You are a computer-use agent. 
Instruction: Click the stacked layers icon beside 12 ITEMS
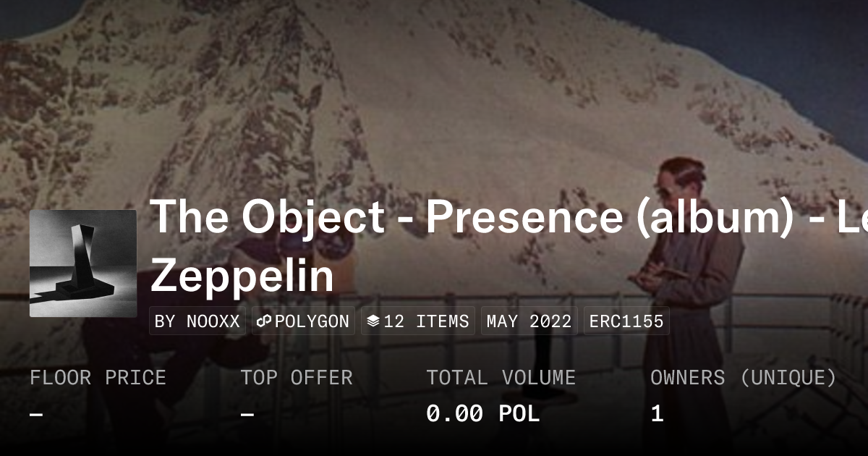point(373,321)
